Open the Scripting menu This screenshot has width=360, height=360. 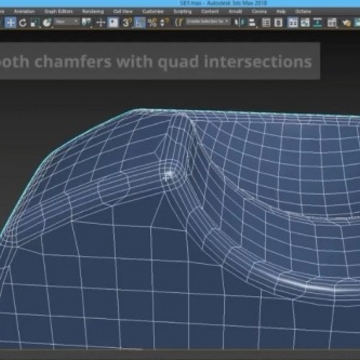point(182,11)
